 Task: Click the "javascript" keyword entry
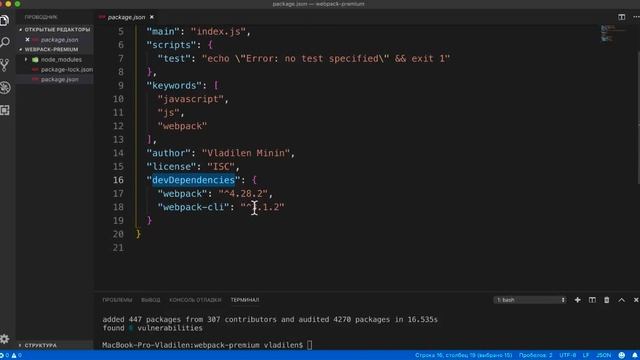click(x=191, y=99)
